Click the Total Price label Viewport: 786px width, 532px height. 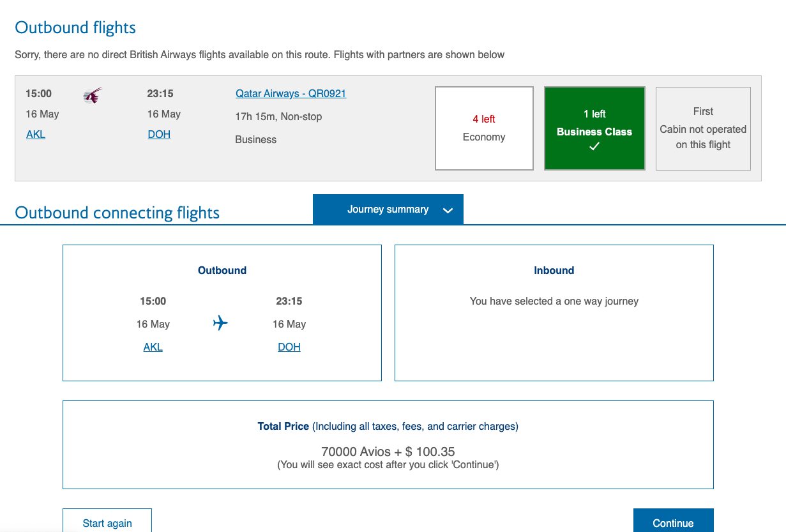click(x=283, y=426)
